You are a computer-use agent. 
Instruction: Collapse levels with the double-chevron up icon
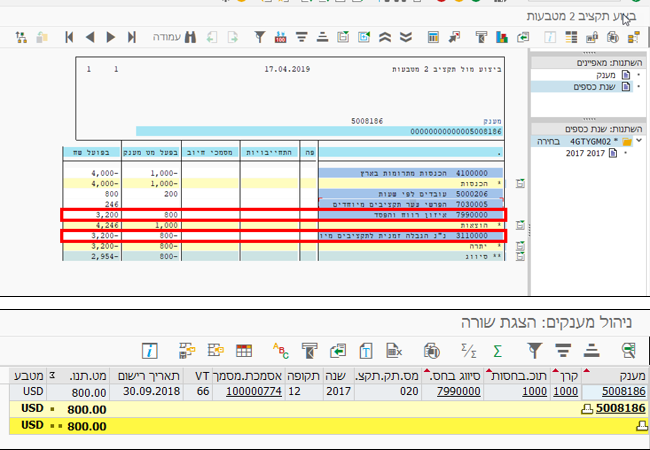(x=385, y=37)
